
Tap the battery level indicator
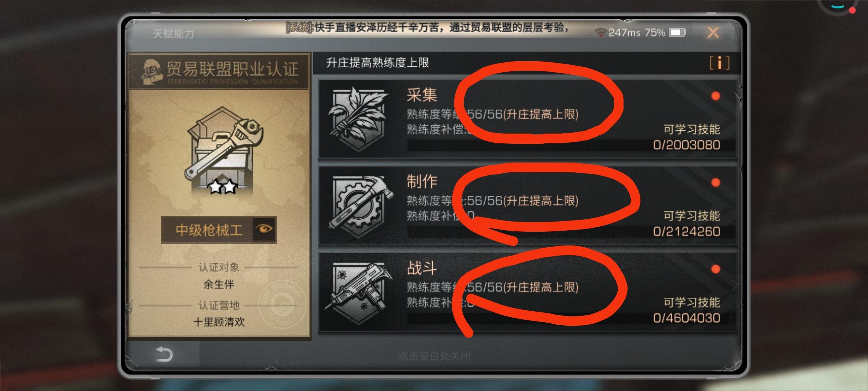(x=677, y=33)
